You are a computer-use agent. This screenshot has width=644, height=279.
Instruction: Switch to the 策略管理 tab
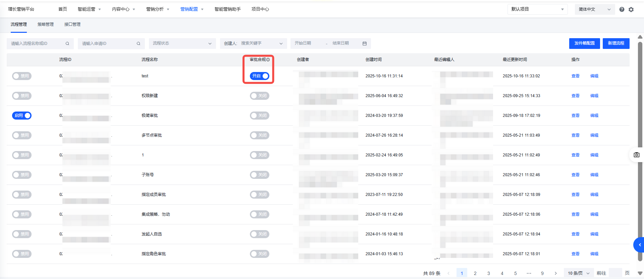click(46, 24)
